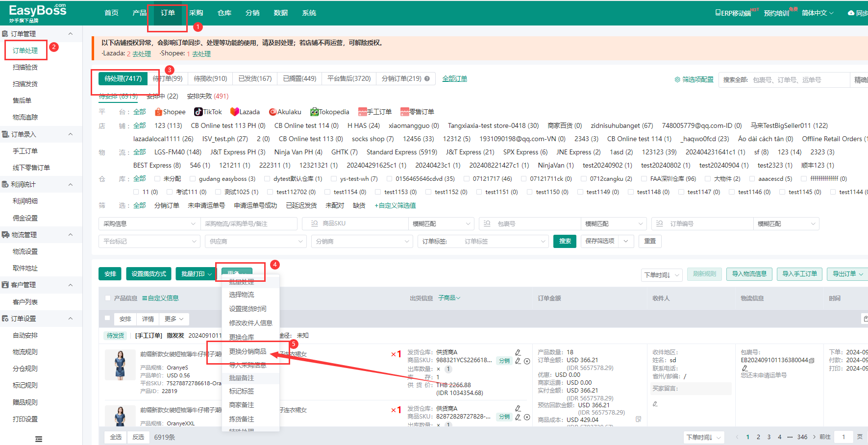Check ys-test-wh (7) warehouse box
This screenshot has height=445, width=868.
334,179
